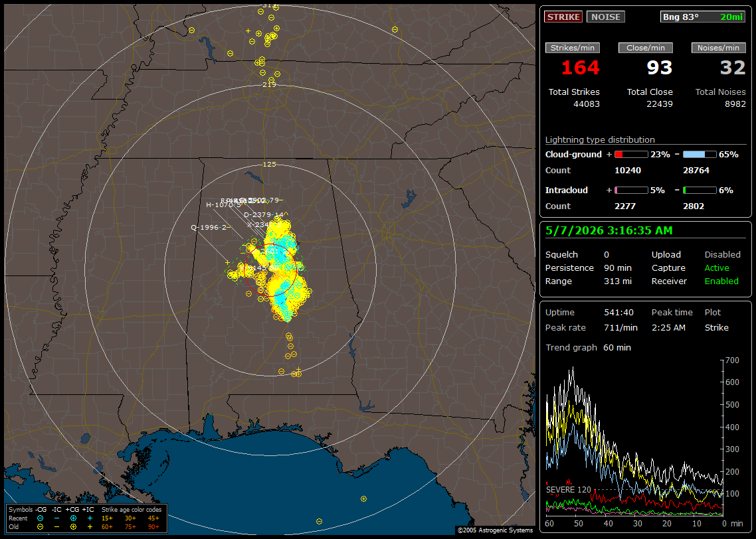The height and width of the screenshot is (539, 756).
Task: Click the -CG recent symbol in legend
Action: pos(40,518)
